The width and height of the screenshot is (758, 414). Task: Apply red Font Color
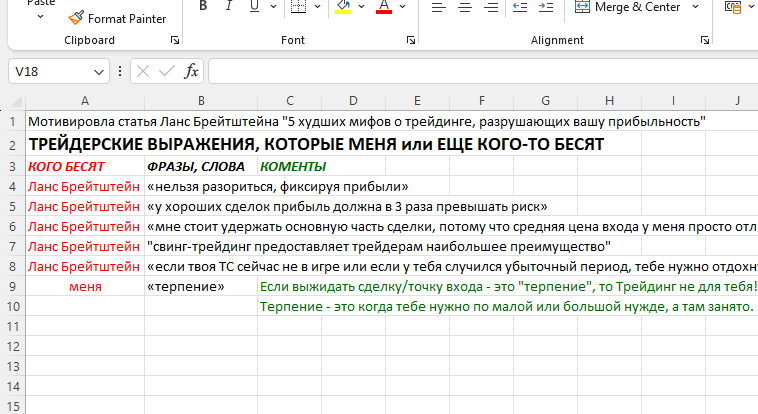(x=384, y=6)
